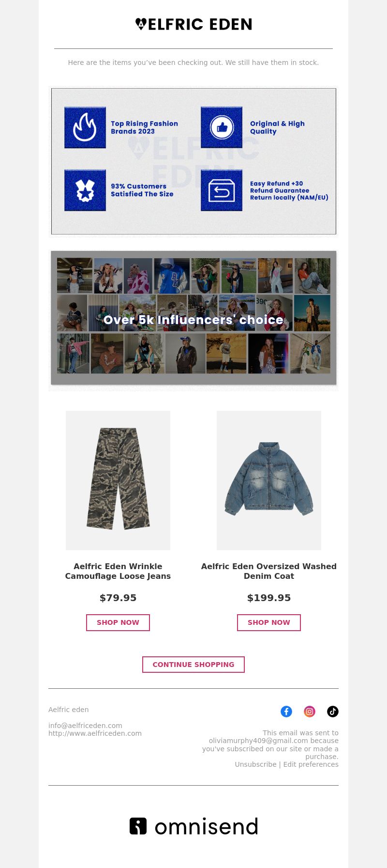
Task: Open the denim coat product image
Action: (269, 480)
